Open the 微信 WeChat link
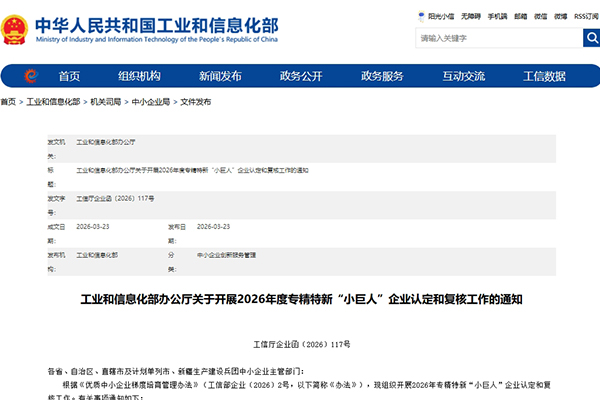Image resolution: width=600 pixels, height=400 pixels. (541, 16)
